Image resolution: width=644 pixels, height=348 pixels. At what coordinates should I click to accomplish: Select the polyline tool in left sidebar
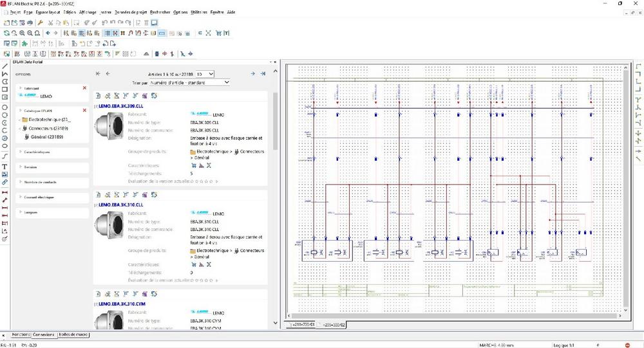pos(5,74)
